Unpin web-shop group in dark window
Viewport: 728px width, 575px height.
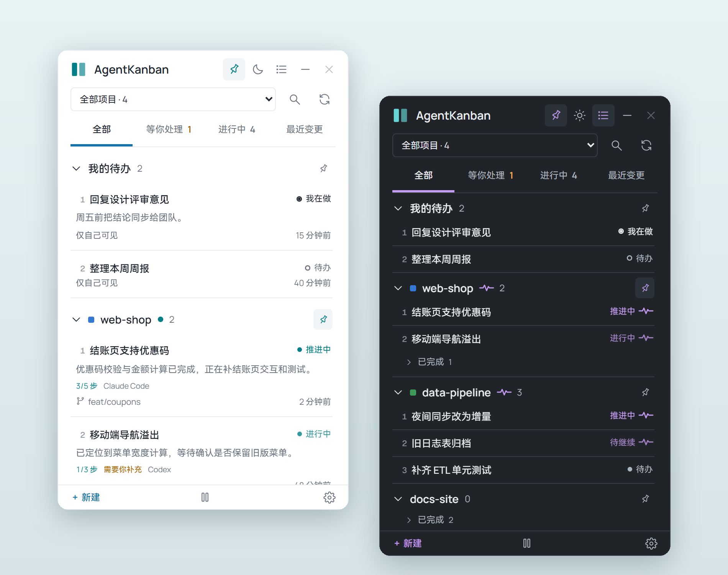645,288
